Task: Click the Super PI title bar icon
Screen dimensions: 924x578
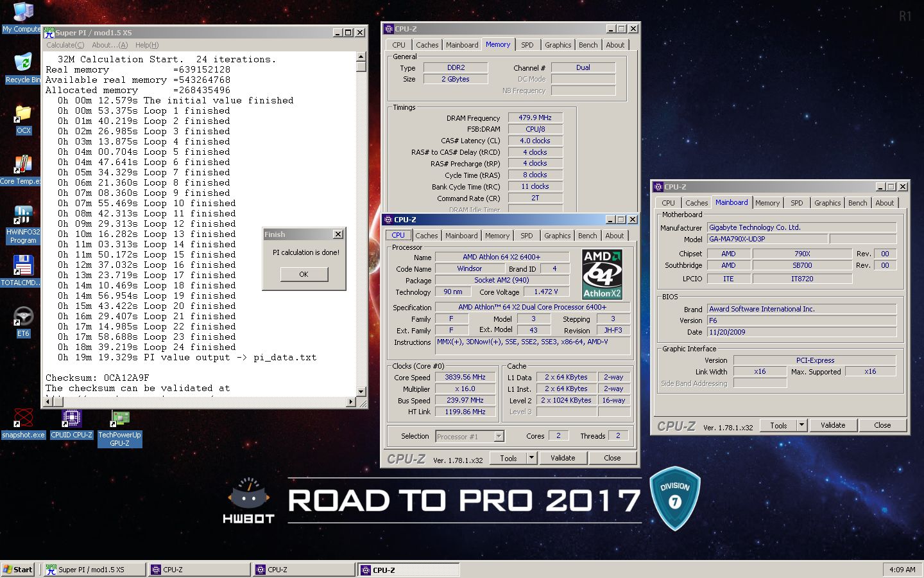Action: tap(49, 32)
